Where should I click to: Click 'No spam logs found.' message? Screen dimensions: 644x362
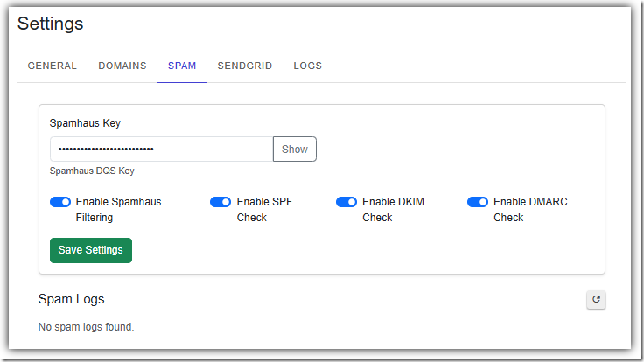tap(87, 327)
